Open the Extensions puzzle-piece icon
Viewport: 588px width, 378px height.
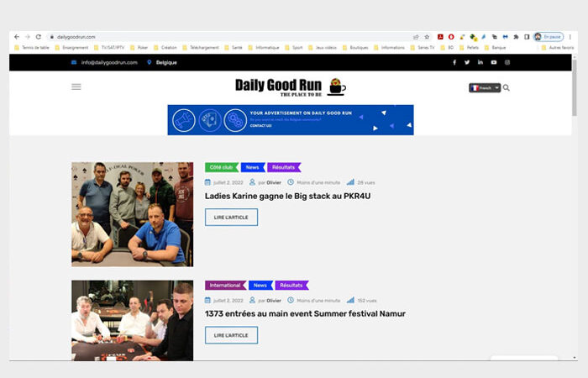516,37
